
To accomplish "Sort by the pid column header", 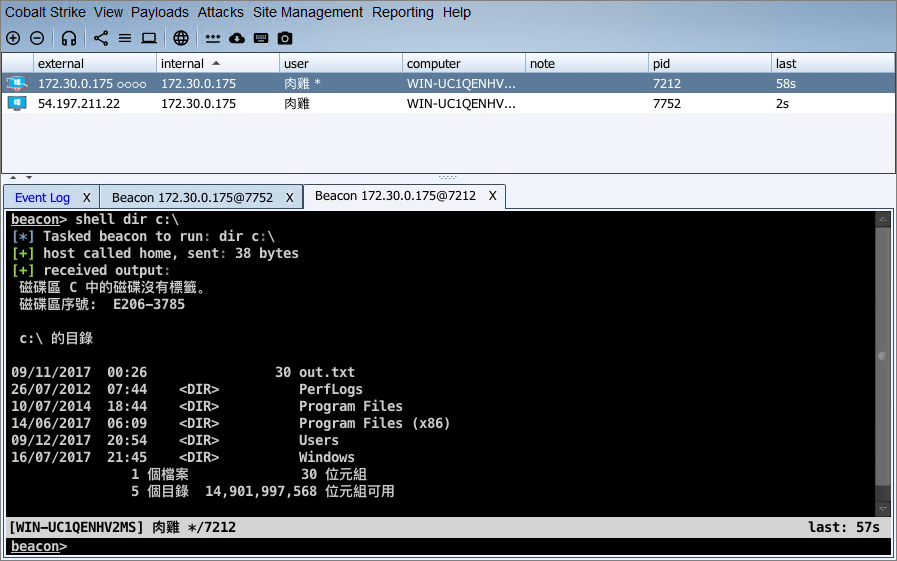I will [x=710, y=63].
